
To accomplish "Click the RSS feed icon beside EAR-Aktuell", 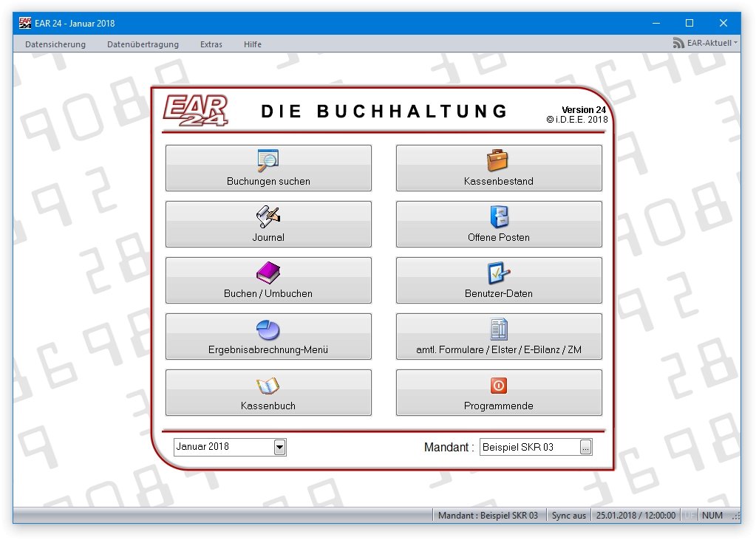I will 678,43.
